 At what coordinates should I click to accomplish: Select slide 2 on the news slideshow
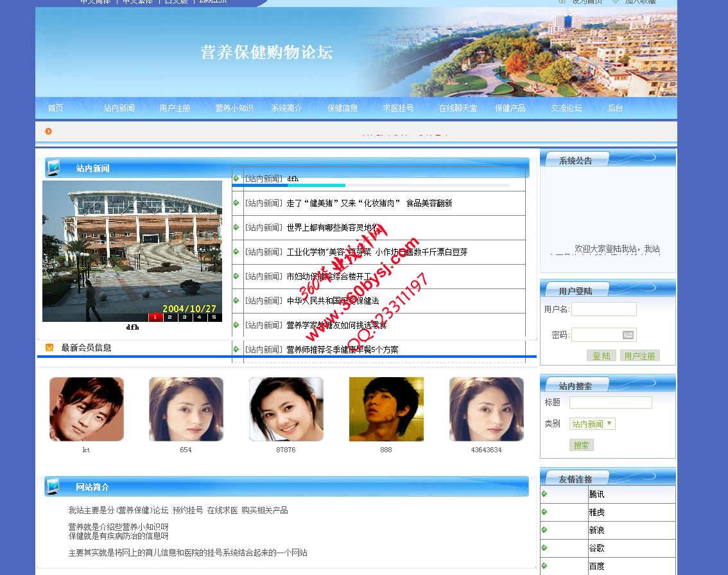(170, 317)
